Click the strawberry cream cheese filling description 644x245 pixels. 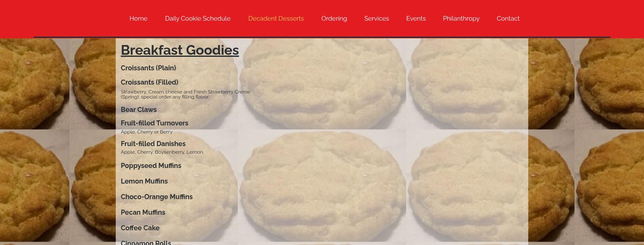186,94
